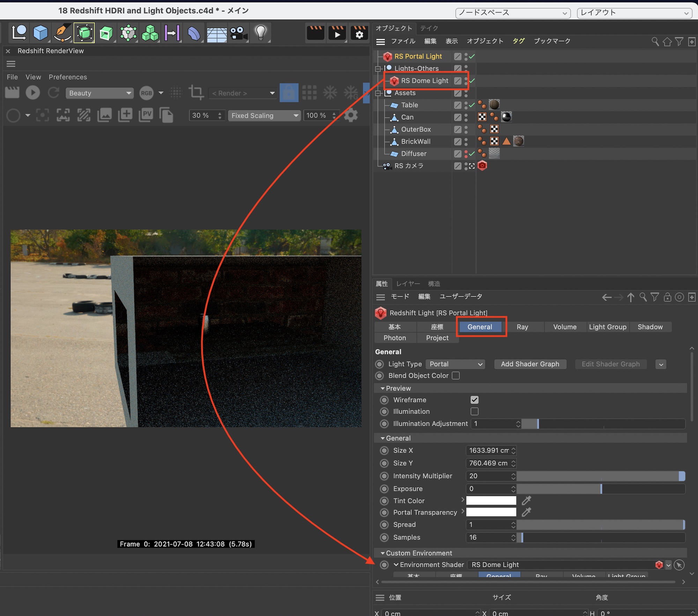
Task: Click the crop region icon in RenderView
Action: [x=196, y=93]
